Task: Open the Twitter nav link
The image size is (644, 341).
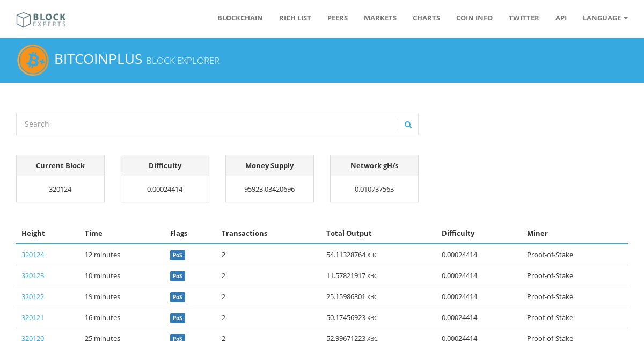Action: click(x=524, y=18)
